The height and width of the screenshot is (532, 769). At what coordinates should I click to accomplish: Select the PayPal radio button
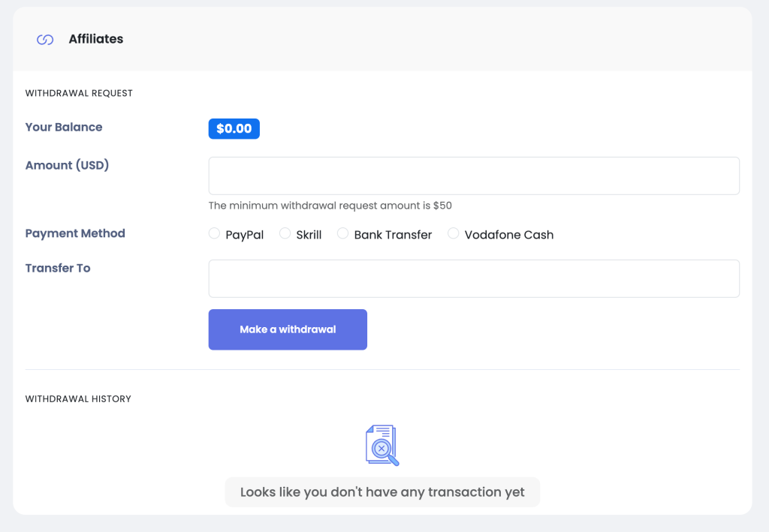(214, 233)
